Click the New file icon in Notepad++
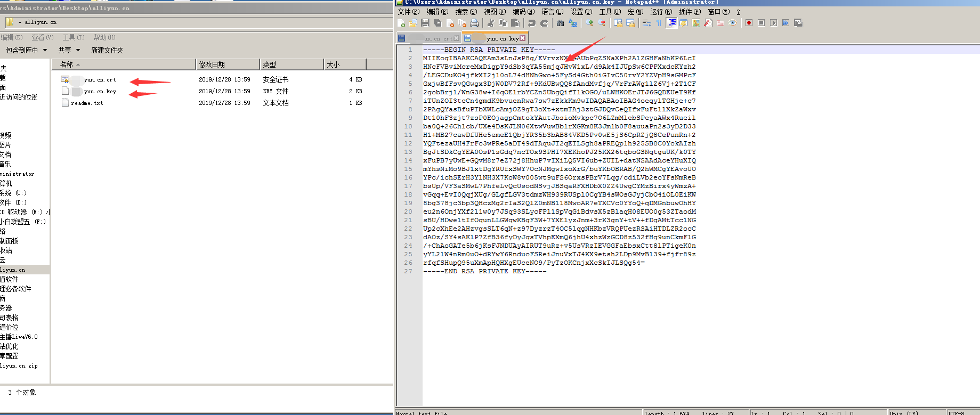Screen dimensions: 980x415 coord(401,23)
